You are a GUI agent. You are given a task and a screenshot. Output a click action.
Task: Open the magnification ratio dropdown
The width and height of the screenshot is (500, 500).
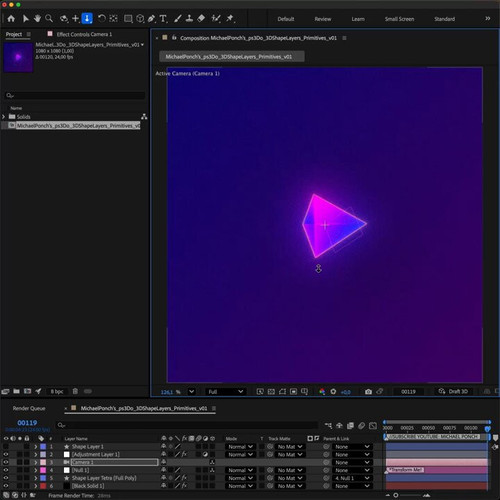tap(191, 392)
